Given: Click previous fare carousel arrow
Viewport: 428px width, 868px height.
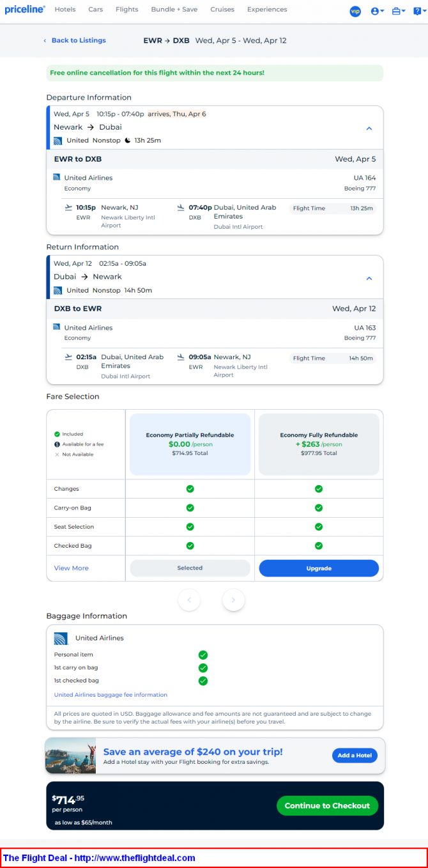Looking at the screenshot, I should [189, 600].
